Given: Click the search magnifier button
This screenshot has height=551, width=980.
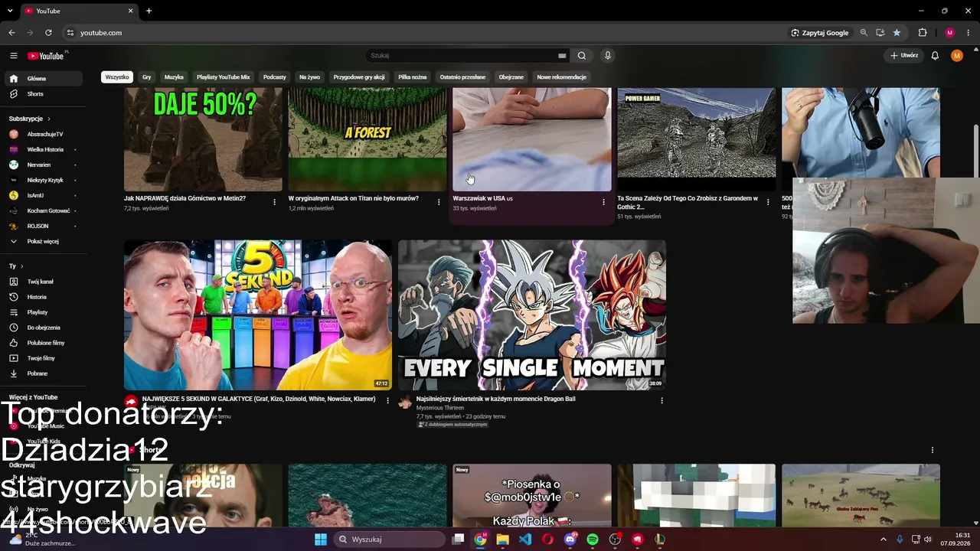Looking at the screenshot, I should coord(582,56).
